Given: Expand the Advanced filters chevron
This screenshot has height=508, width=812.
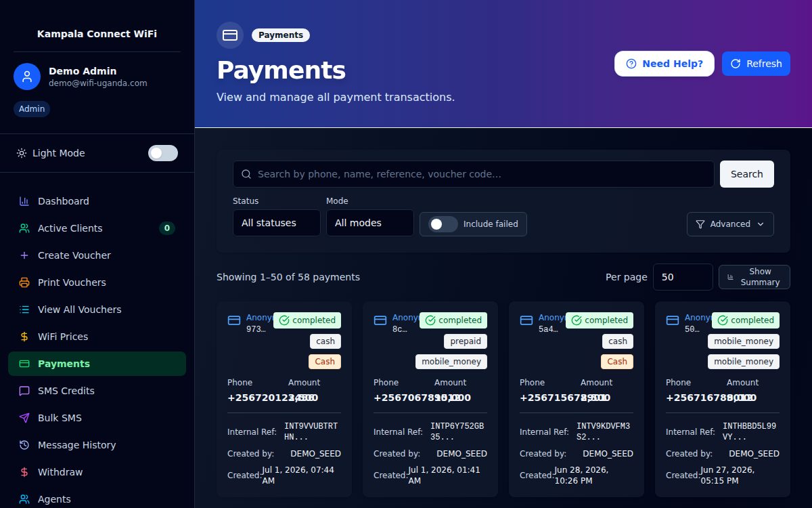Looking at the screenshot, I should click(761, 224).
